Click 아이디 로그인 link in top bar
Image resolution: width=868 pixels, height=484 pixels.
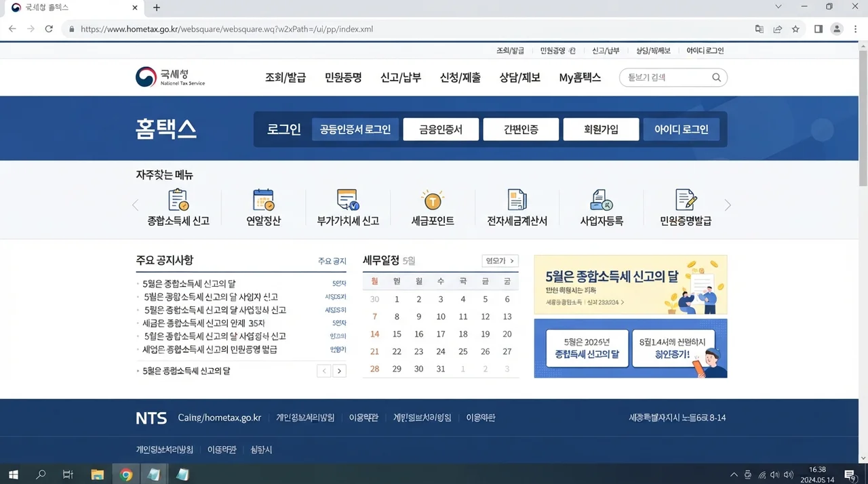pos(705,51)
